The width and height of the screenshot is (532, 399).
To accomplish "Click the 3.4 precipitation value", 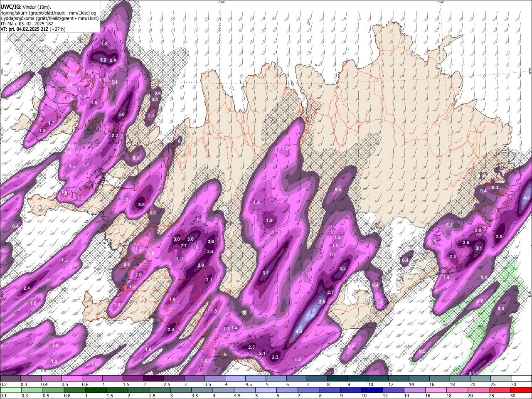I will 342,268.
